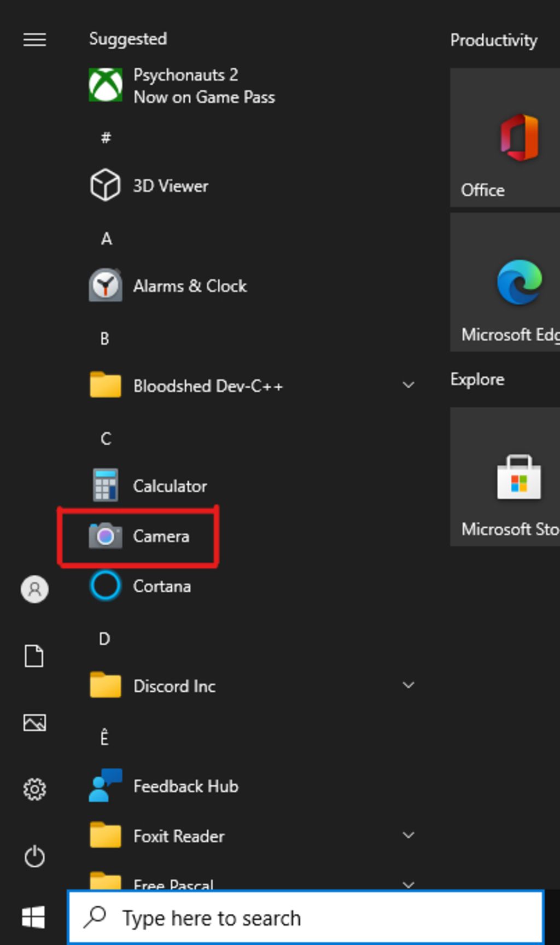The image size is (560, 945).
Task: Jump via the 'A' letter header
Action: [x=106, y=238]
